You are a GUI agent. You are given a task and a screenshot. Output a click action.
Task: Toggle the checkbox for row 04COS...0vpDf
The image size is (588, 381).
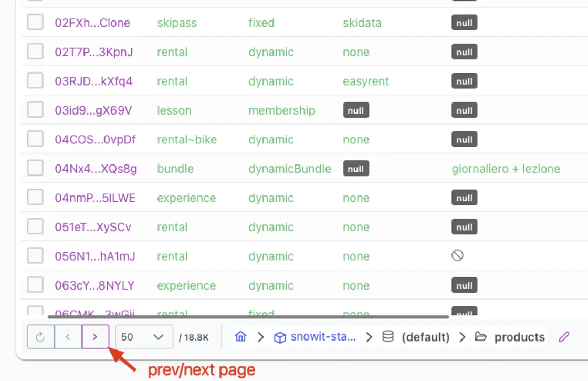[x=35, y=139]
